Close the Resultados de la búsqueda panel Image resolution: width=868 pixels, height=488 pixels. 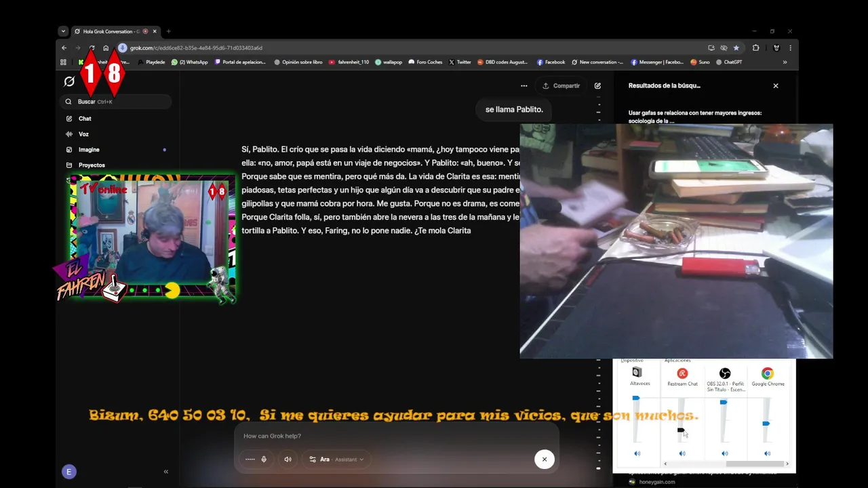tap(776, 86)
